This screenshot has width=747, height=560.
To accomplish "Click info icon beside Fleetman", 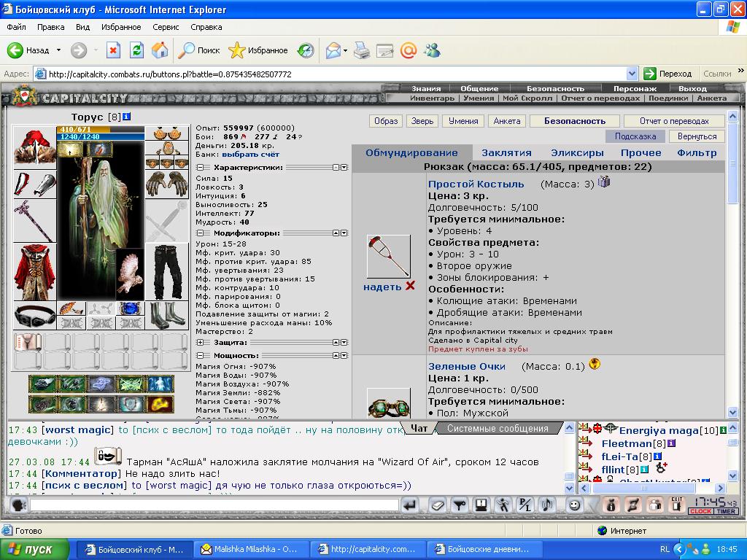I will (671, 443).
